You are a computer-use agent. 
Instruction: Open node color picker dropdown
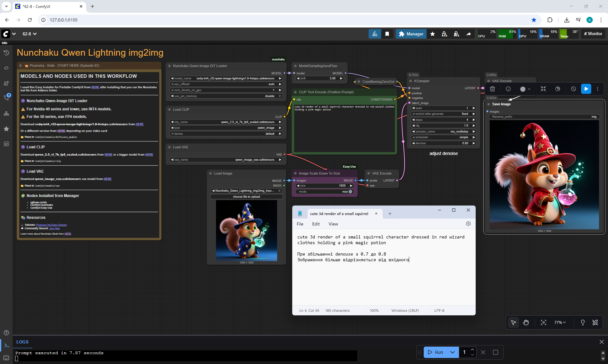coord(525,89)
